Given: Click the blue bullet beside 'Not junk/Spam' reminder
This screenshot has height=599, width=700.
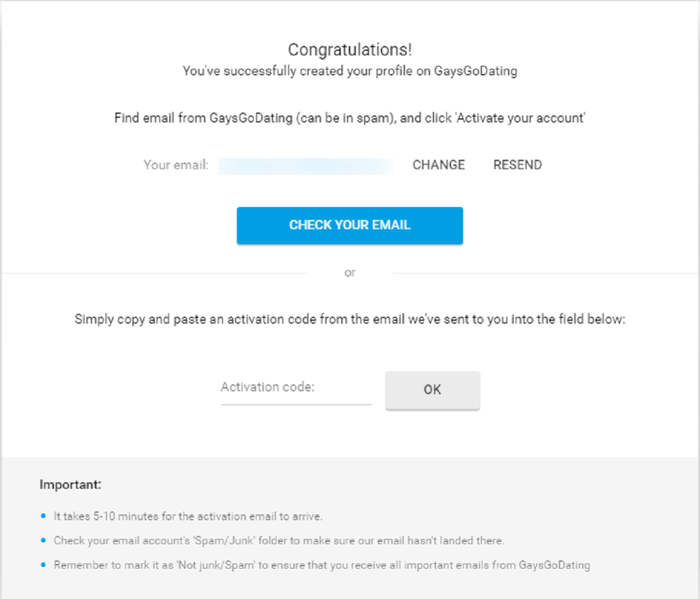Looking at the screenshot, I should point(43,565).
